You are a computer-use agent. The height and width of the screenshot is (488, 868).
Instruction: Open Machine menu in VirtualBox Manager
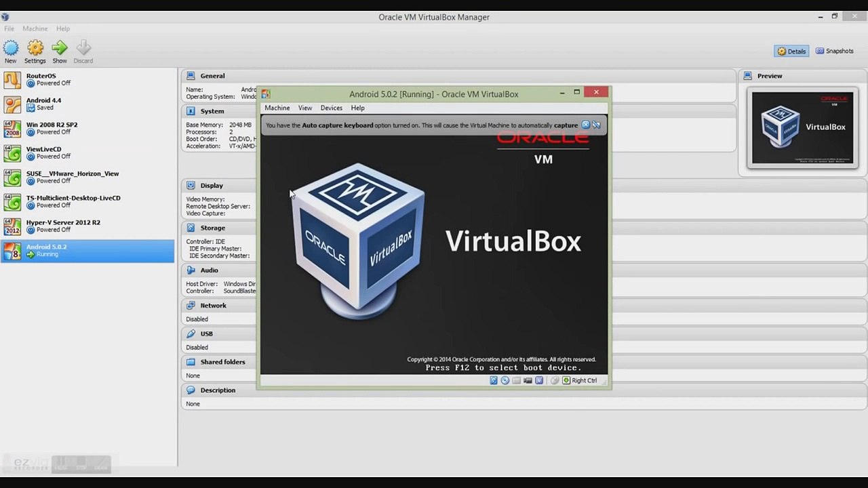[x=35, y=28]
